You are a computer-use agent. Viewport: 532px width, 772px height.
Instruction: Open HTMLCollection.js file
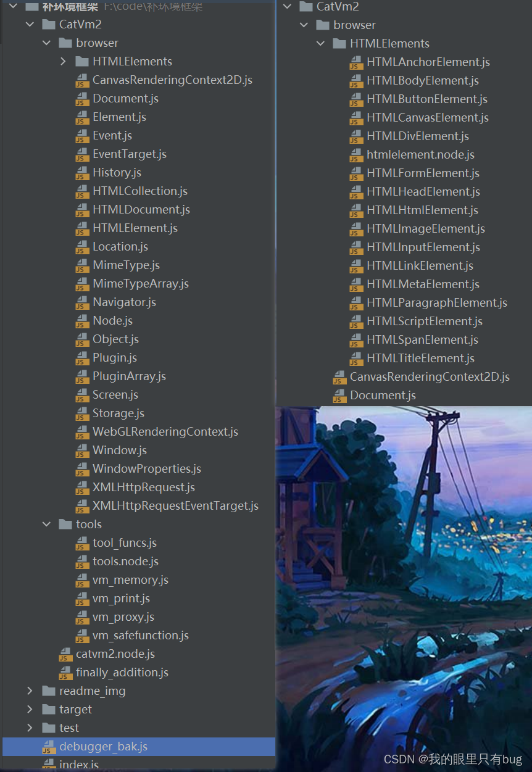[x=140, y=191]
